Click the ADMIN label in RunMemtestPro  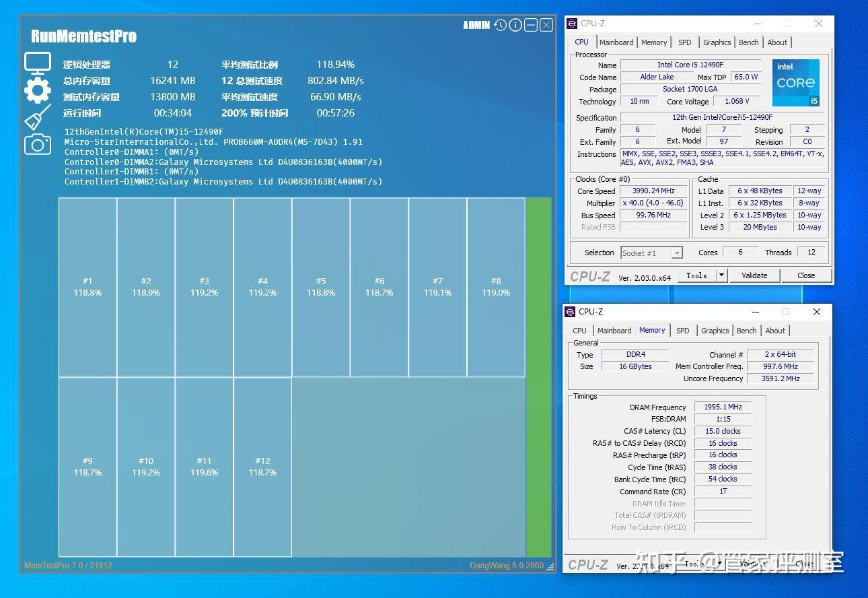[x=476, y=26]
